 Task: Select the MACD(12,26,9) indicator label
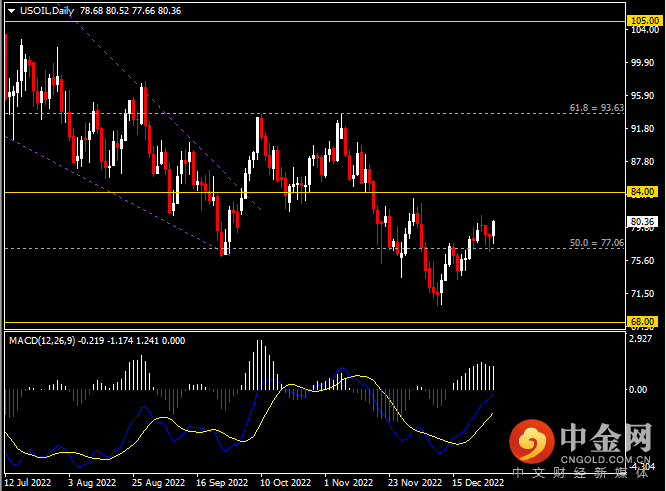(x=48, y=341)
